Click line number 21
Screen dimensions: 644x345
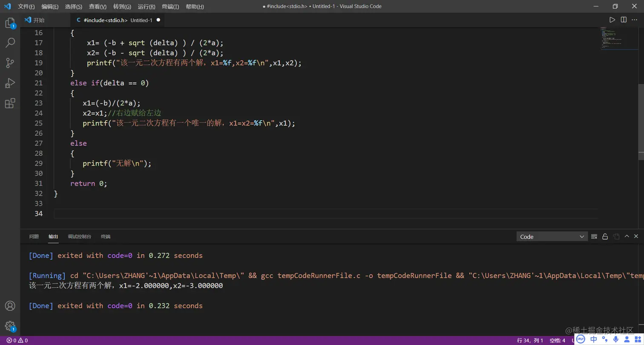tap(38, 83)
